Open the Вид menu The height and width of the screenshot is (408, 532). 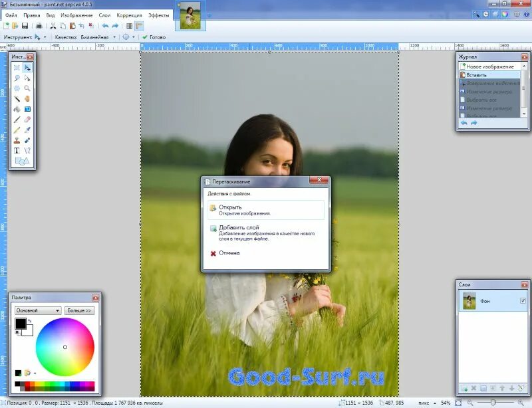[x=51, y=15]
